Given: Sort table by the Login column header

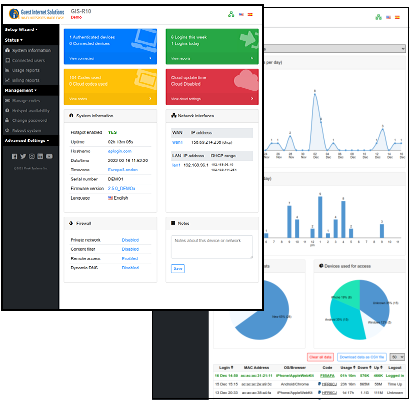Looking at the screenshot, I should (226, 367).
